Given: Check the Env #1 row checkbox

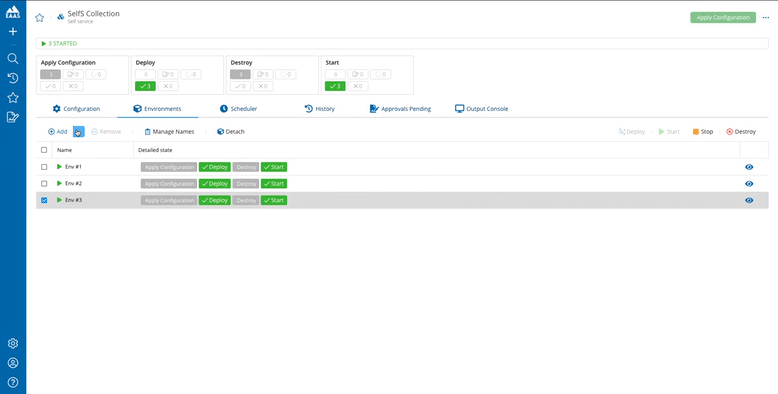Looking at the screenshot, I should click(x=44, y=167).
